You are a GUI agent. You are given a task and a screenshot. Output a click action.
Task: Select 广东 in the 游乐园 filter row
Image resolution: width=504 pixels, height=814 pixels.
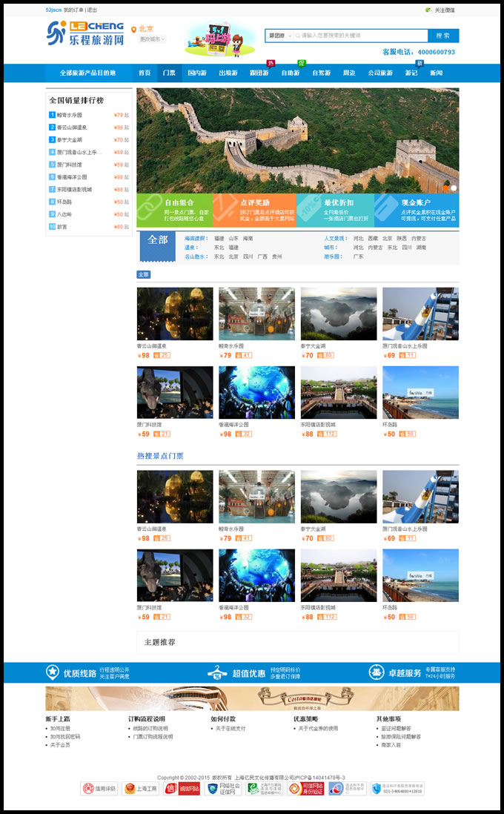pyautogui.click(x=358, y=257)
